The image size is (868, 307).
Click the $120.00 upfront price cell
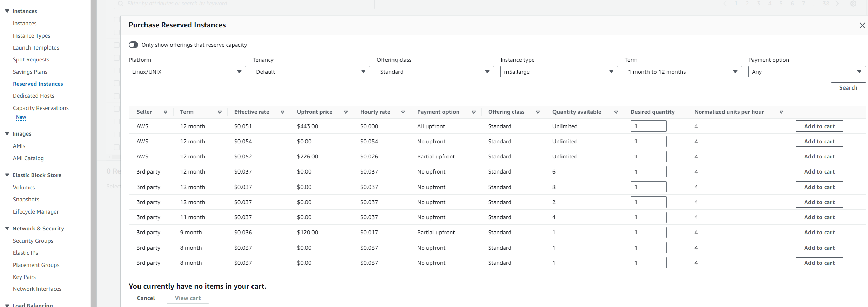click(x=308, y=232)
